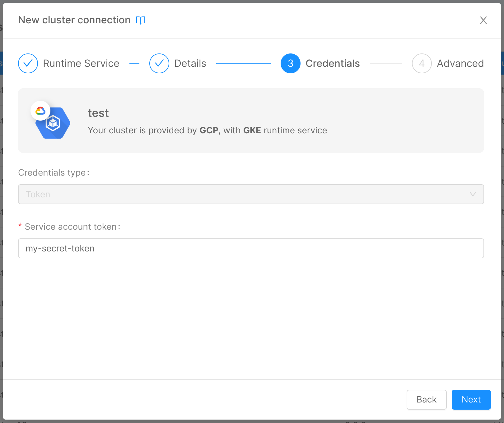Click the dropdown chevron on Token selector
This screenshot has width=504, height=423.
tap(473, 194)
